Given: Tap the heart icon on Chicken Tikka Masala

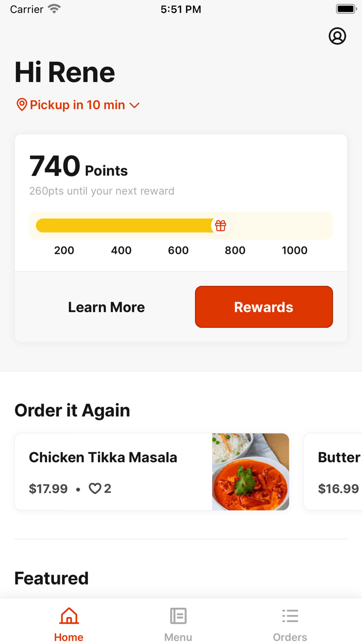Looking at the screenshot, I should [x=95, y=488].
